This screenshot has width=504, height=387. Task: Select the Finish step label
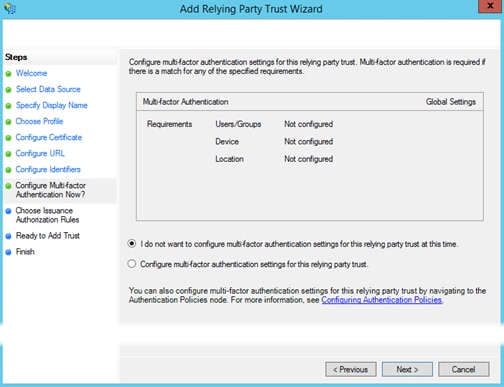click(25, 252)
